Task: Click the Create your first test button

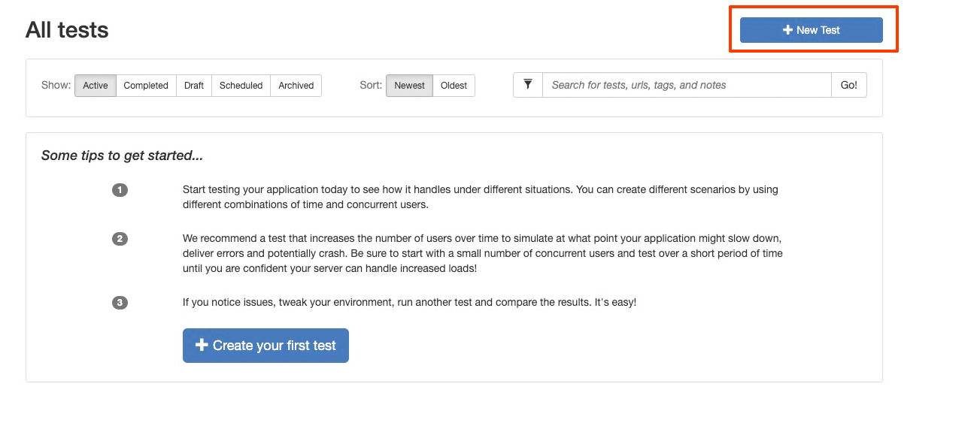Action: point(274,346)
